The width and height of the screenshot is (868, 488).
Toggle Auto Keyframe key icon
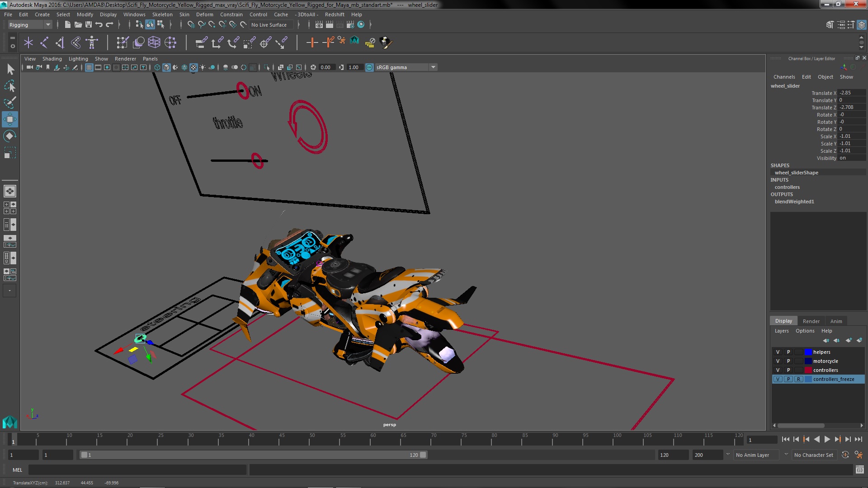point(845,455)
